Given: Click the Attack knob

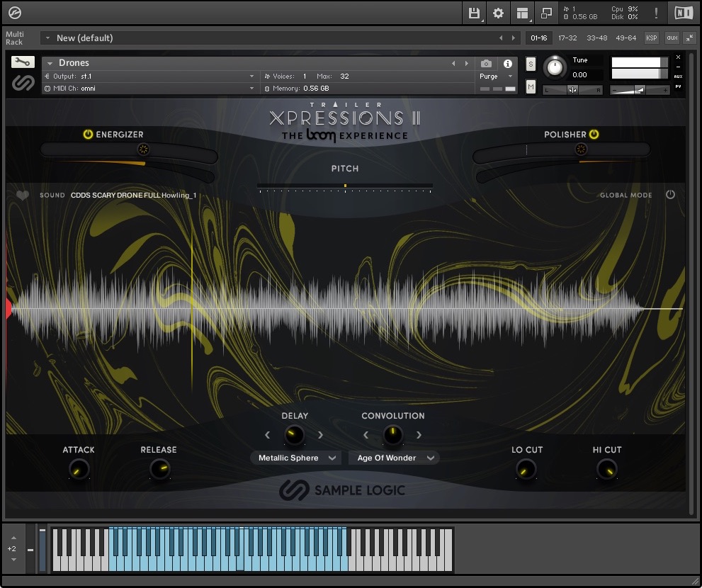Looking at the screenshot, I should coord(79,469).
